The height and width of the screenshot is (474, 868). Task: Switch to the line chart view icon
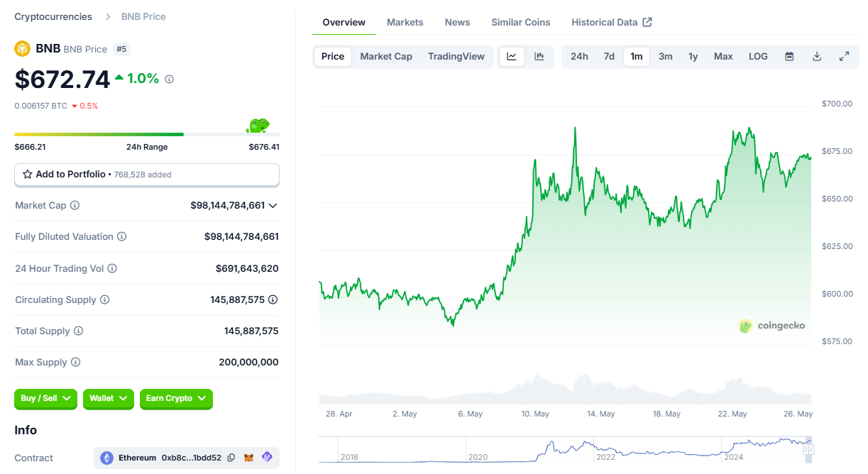tap(512, 56)
